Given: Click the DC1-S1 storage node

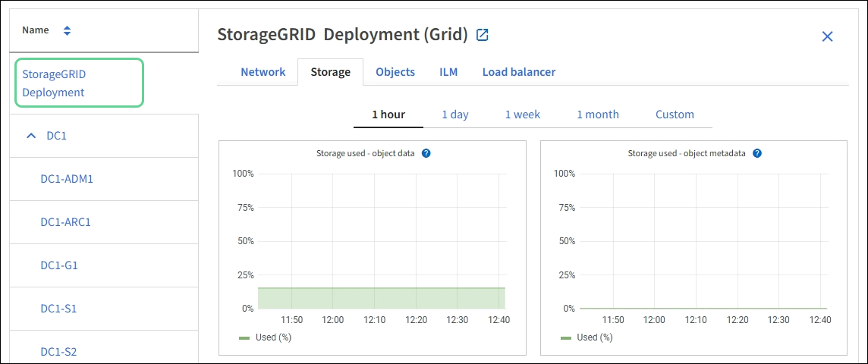Looking at the screenshot, I should (x=58, y=309).
